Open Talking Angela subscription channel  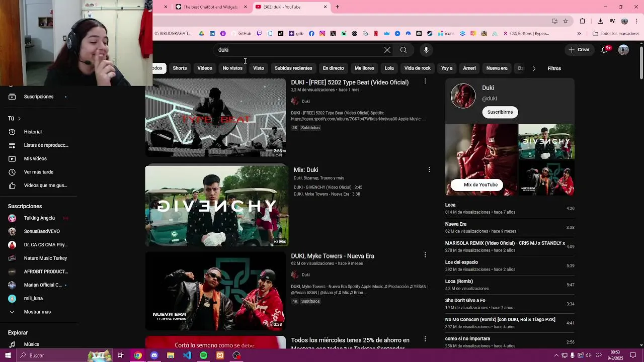point(38,218)
